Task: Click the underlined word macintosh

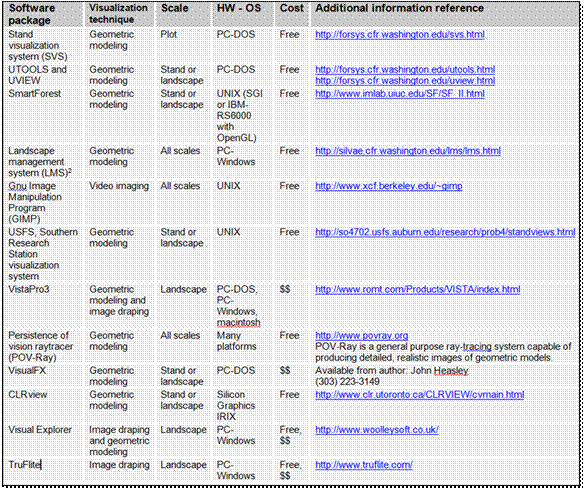Action: coord(238,323)
